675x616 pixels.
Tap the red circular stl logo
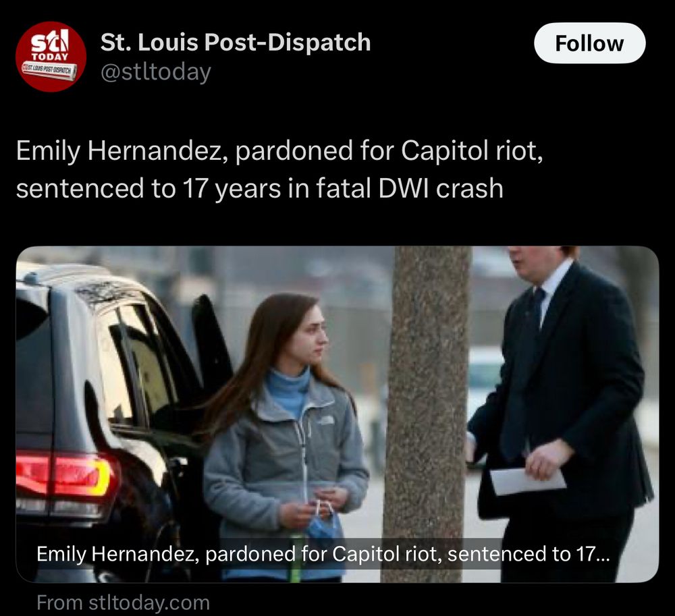(51, 57)
